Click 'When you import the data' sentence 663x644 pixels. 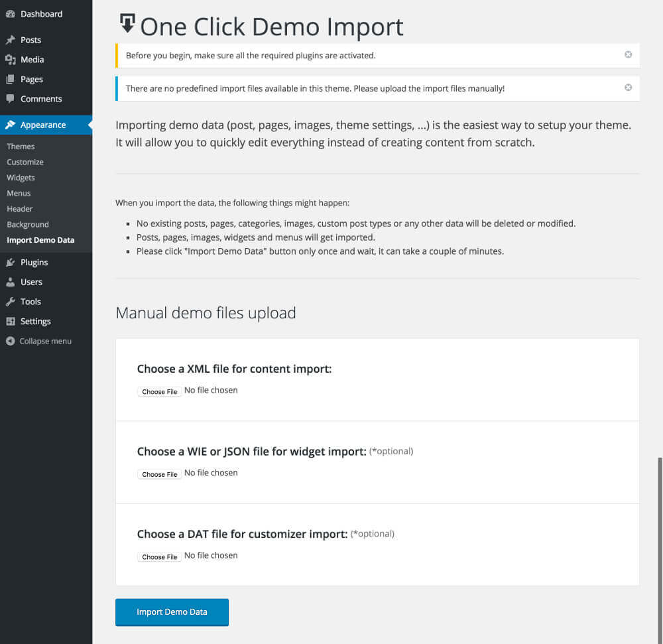(x=233, y=203)
